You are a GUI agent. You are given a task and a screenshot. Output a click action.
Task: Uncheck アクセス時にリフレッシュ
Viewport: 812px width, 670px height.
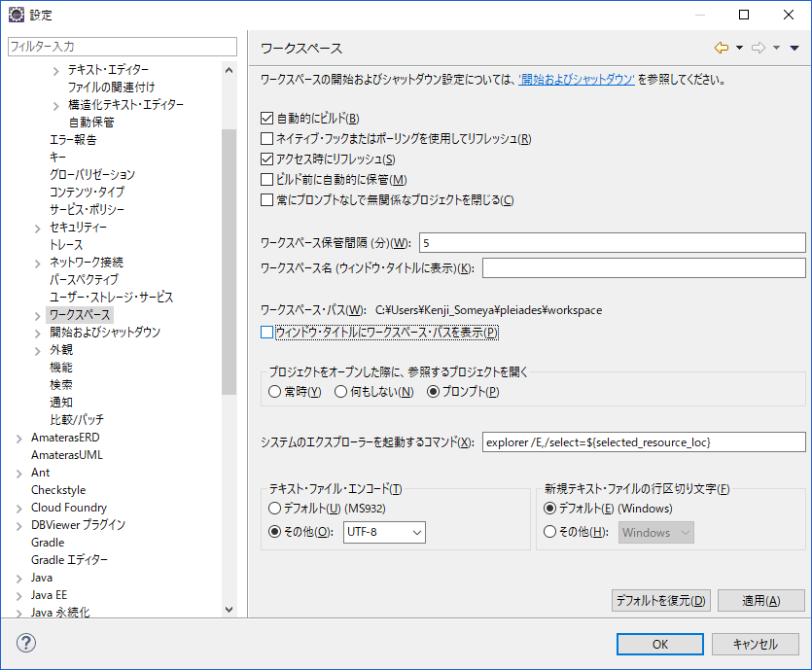[265, 159]
